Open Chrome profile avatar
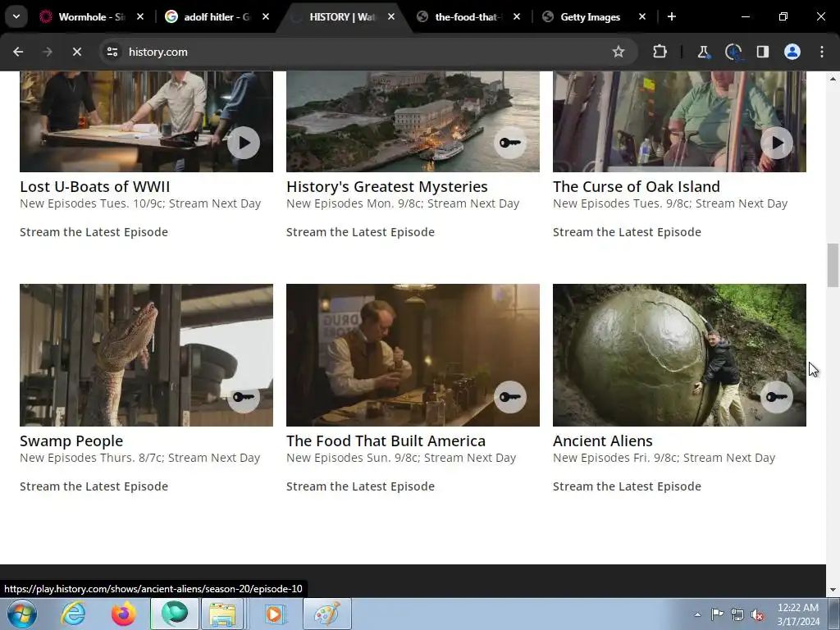Screen dimensions: 840x630 tap(792, 52)
